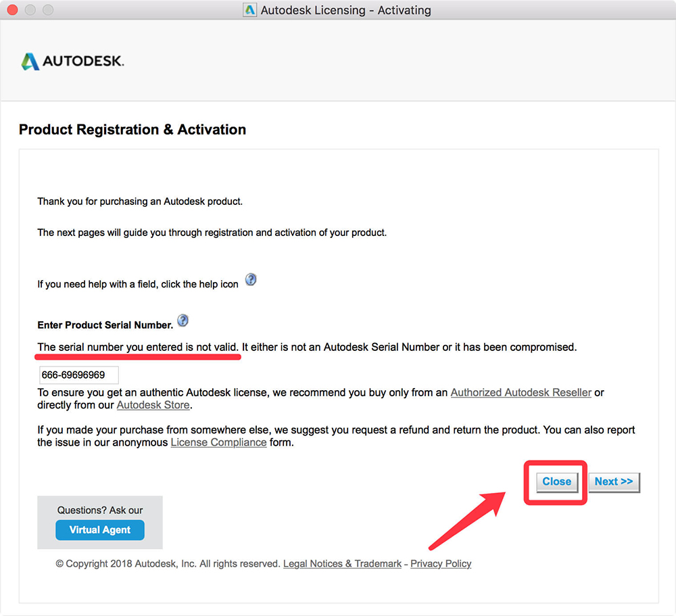Click into the serial number input field
The width and height of the screenshot is (676, 616).
click(79, 375)
